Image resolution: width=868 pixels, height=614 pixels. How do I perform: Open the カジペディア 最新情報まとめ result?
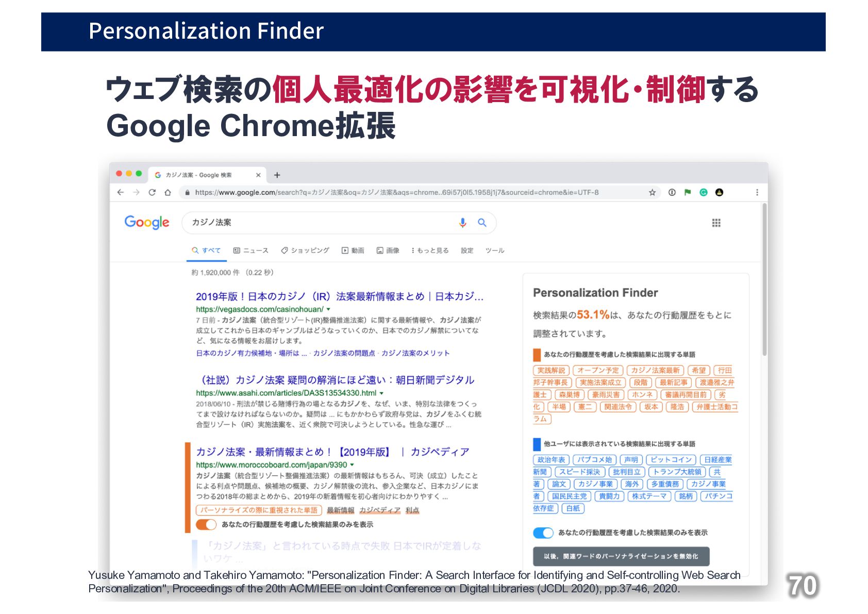pos(332,452)
